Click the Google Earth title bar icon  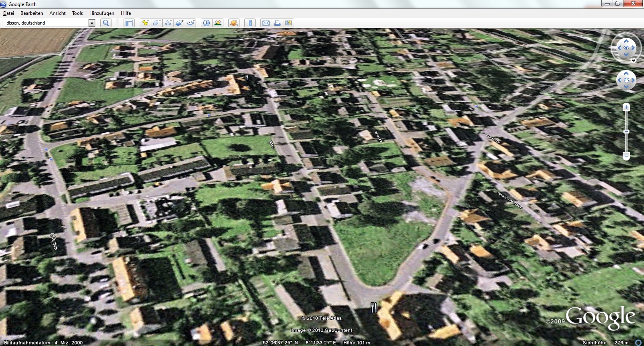pos(4,4)
